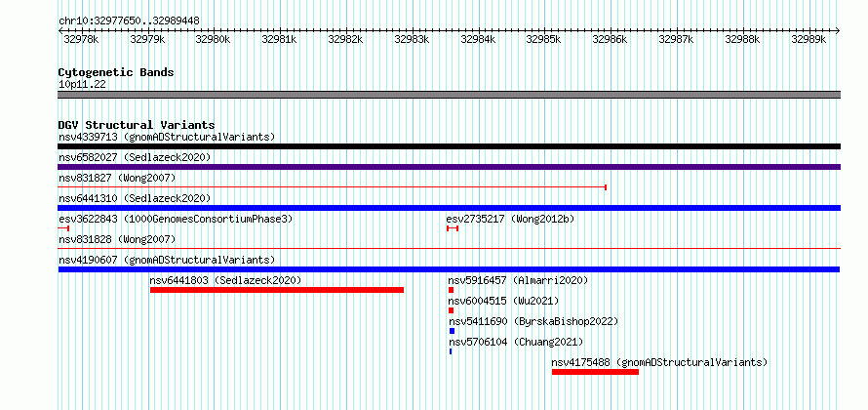Click the nsv4339713 gnomAD variant label

[x=167, y=137]
